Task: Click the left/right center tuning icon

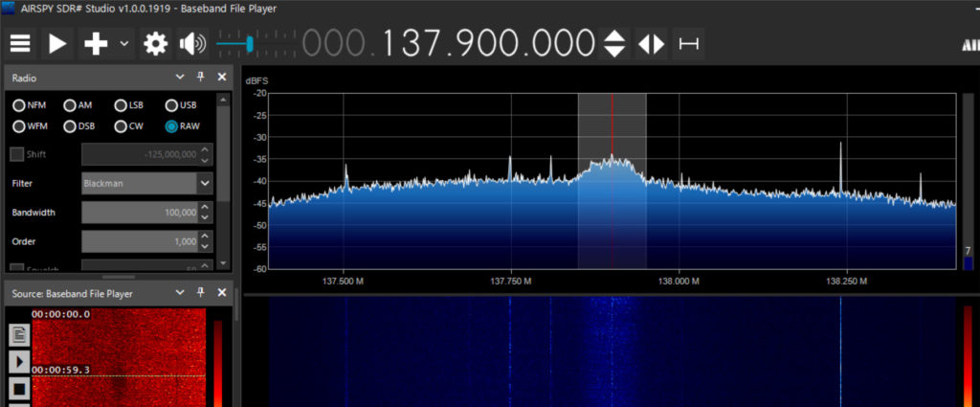Action: point(651,44)
